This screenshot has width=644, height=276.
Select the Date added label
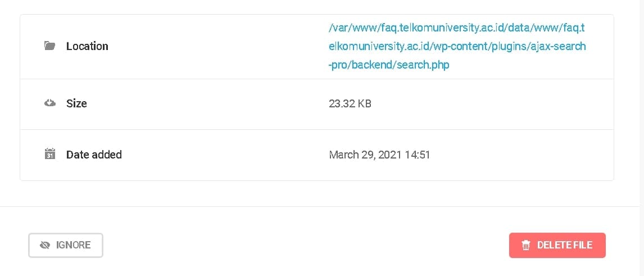[94, 155]
